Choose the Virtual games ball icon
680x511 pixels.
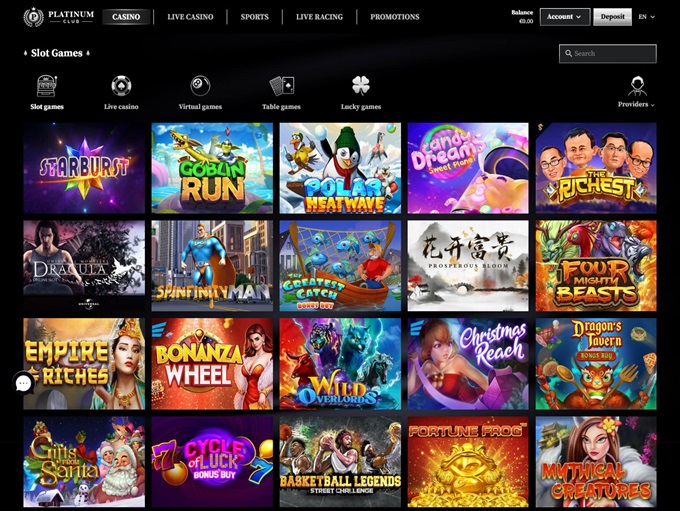tap(200, 85)
